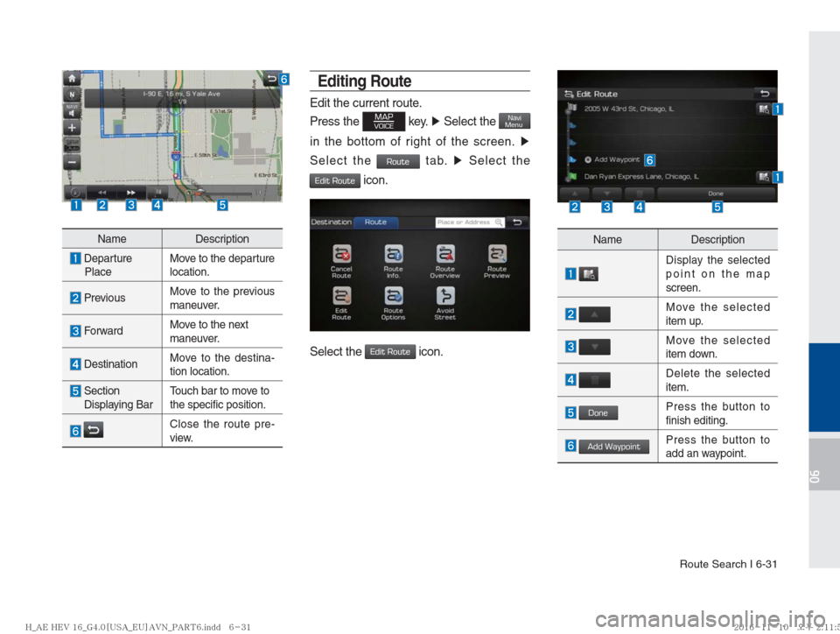Click Add Waypoint button in description table
The image size is (840, 634).
pyautogui.click(x=614, y=447)
